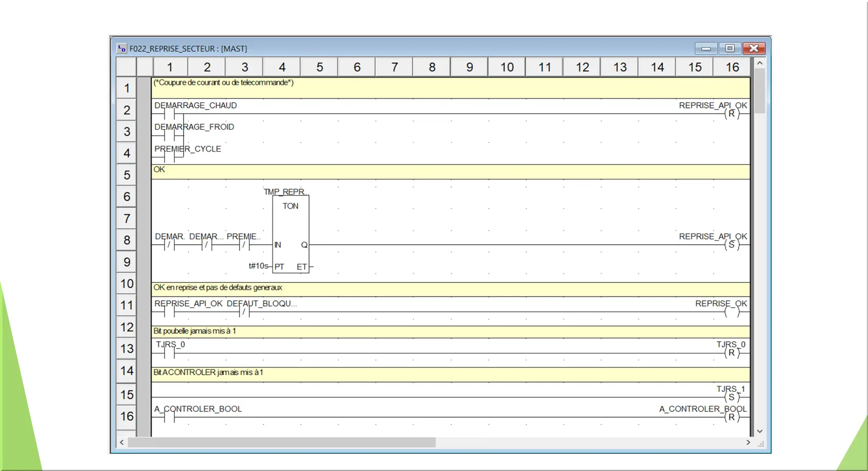
Task: Click the horizontal scrollbar right arrow
Action: pyautogui.click(x=748, y=442)
